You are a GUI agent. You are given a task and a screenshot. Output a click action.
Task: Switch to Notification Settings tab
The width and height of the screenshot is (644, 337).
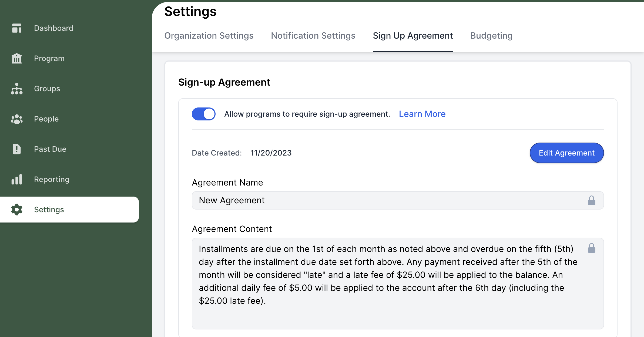(313, 36)
